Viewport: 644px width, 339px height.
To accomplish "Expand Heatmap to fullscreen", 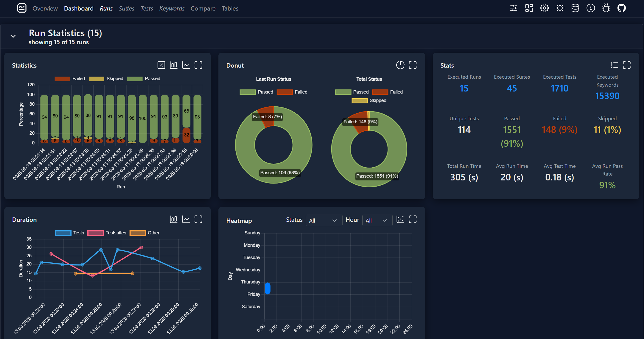I will click(x=413, y=219).
